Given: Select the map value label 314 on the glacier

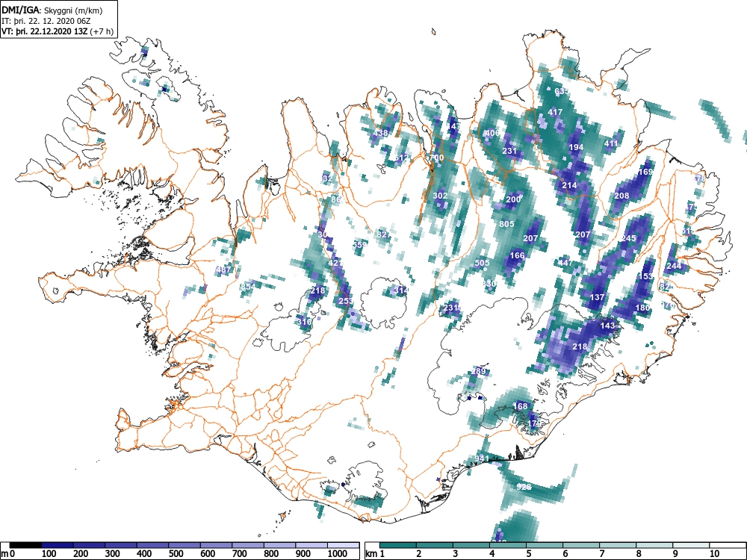Looking at the screenshot, I should click(x=401, y=290).
